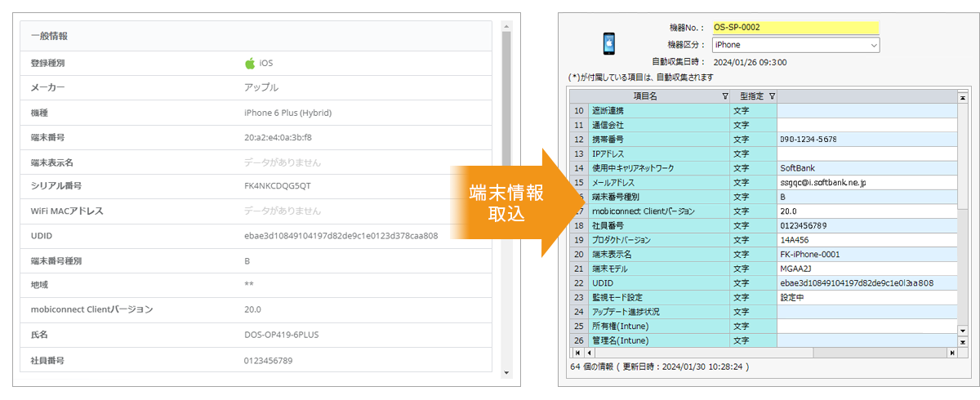
Task: Select the 端末表示名 row in grid
Action: pos(763,254)
